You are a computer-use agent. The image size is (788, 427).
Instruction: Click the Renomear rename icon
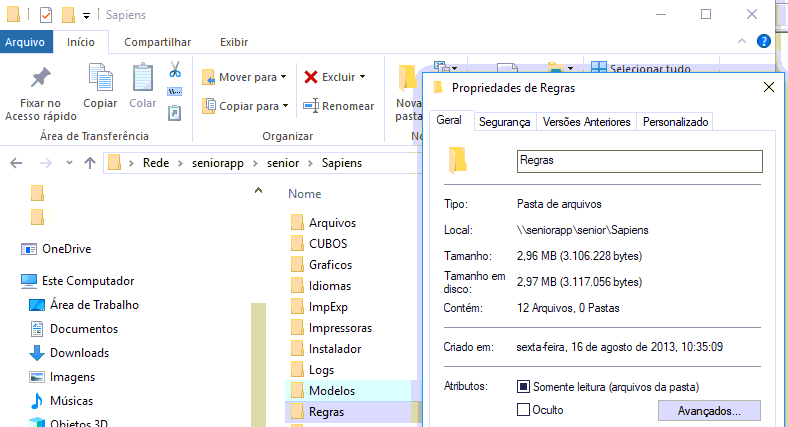click(x=311, y=106)
